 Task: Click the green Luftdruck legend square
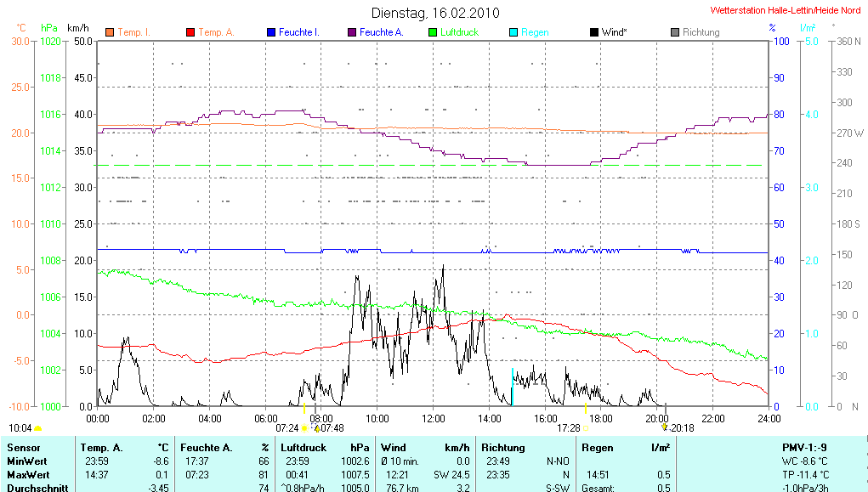coord(432,32)
